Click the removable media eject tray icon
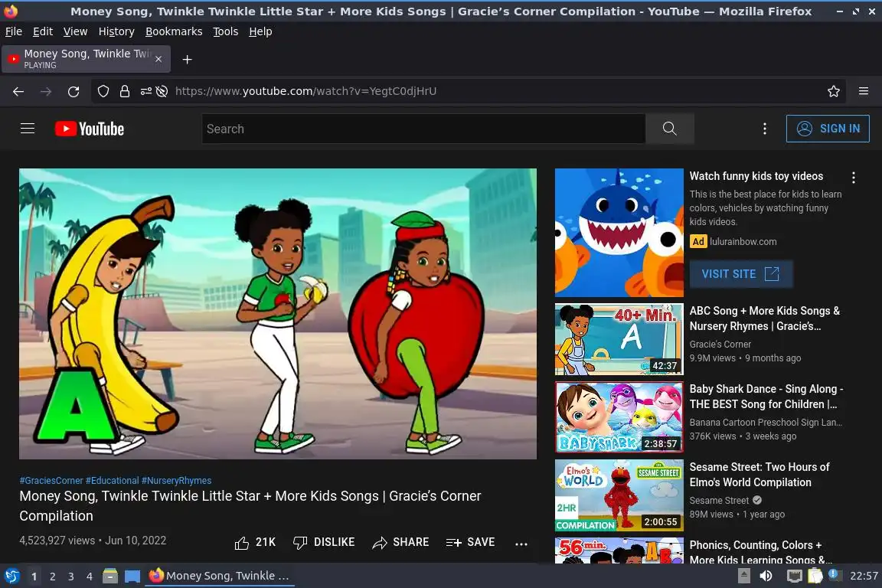 pos(743,576)
